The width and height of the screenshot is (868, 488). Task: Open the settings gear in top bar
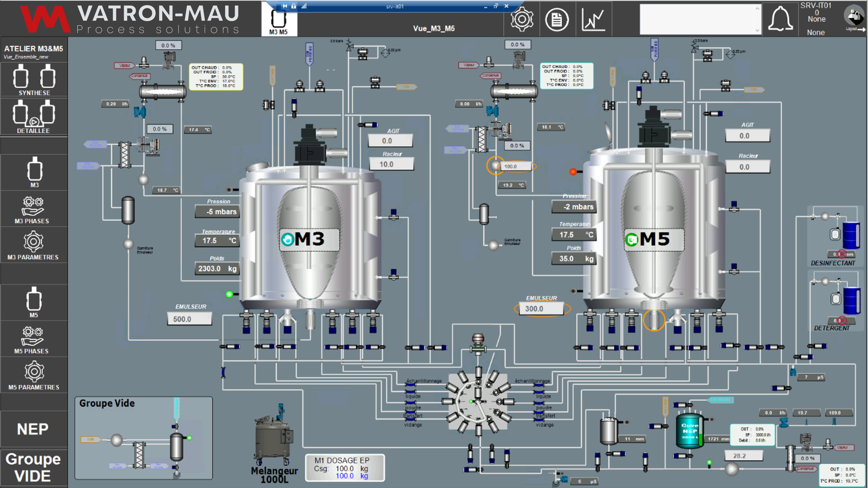click(522, 19)
